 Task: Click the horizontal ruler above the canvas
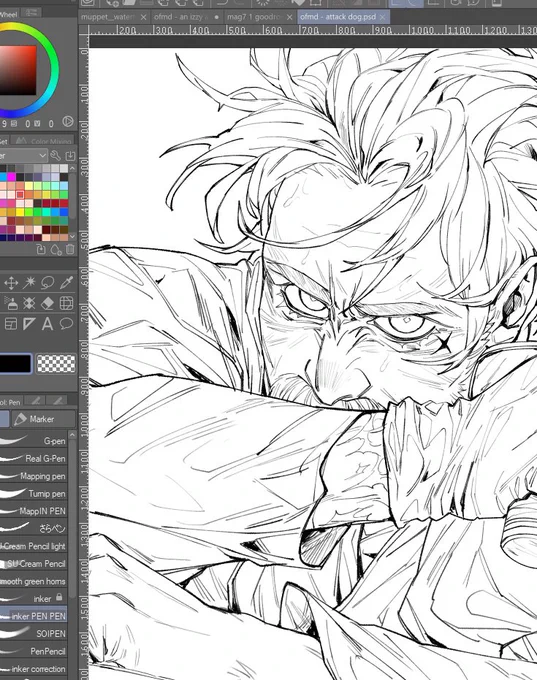pos(312,30)
